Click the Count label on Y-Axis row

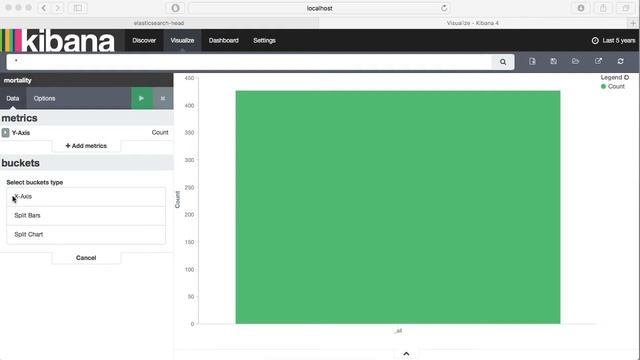tap(160, 132)
